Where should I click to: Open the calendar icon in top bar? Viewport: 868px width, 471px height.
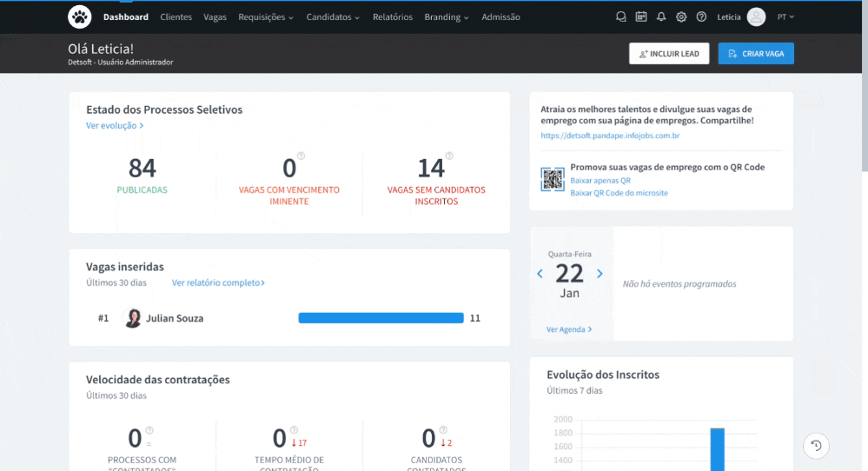[641, 17]
